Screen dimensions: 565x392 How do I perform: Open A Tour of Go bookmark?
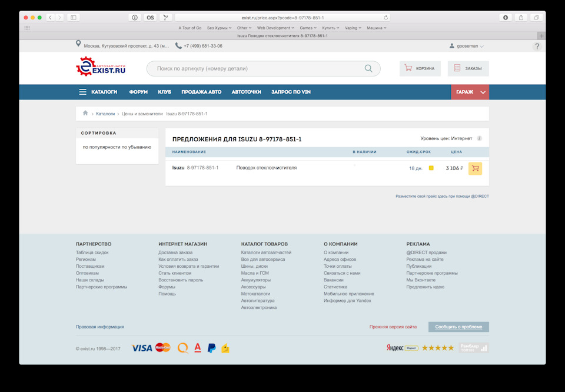point(190,28)
